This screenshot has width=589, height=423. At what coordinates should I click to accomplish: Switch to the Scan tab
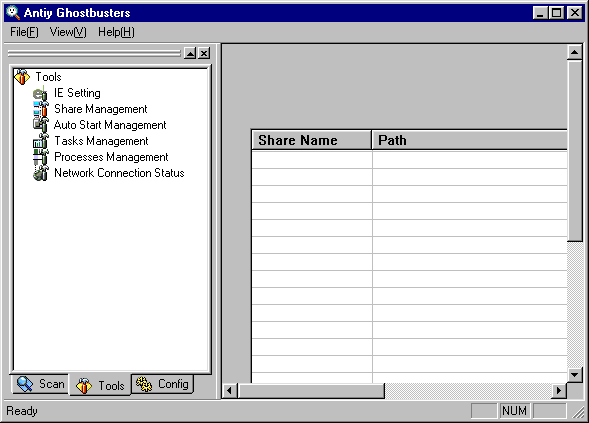coord(41,384)
